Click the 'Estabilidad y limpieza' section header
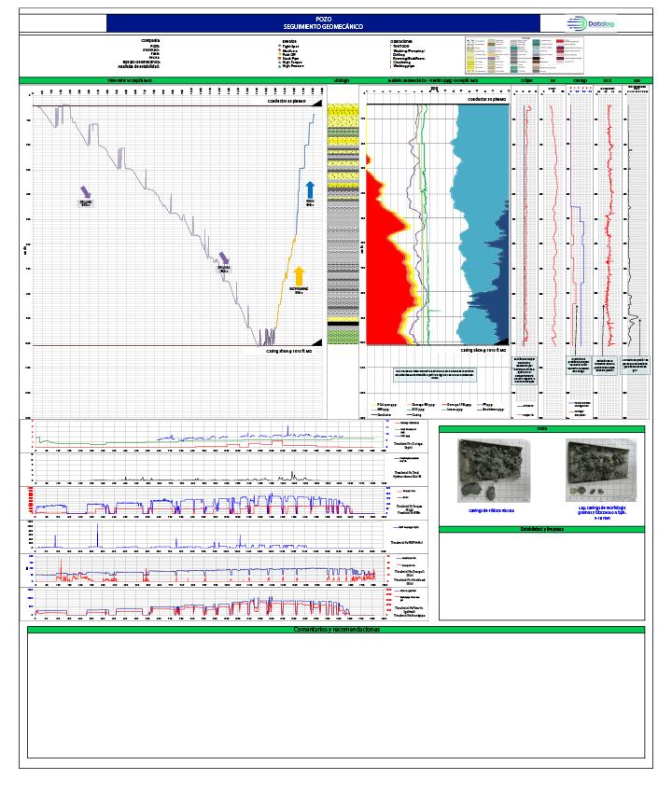 (541, 529)
